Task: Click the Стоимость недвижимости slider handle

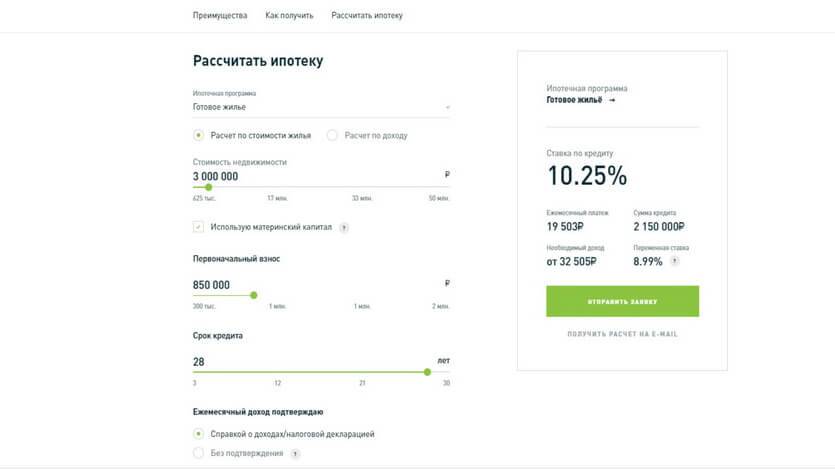Action: [x=209, y=187]
